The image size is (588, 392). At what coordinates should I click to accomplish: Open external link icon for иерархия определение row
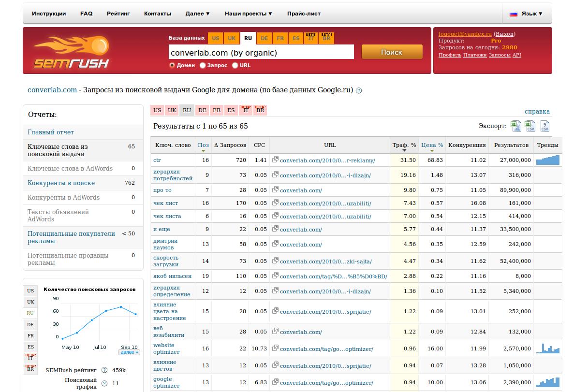[x=275, y=290]
